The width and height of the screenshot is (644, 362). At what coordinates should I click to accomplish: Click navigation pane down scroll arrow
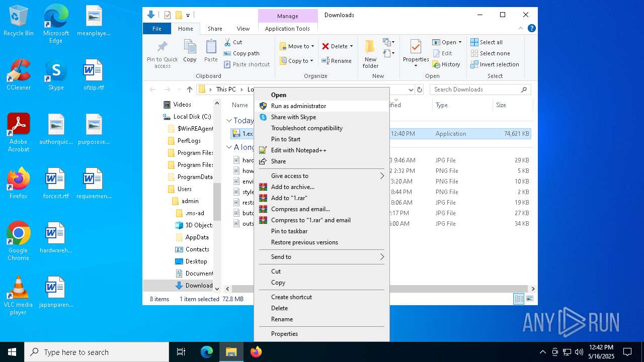click(x=217, y=289)
